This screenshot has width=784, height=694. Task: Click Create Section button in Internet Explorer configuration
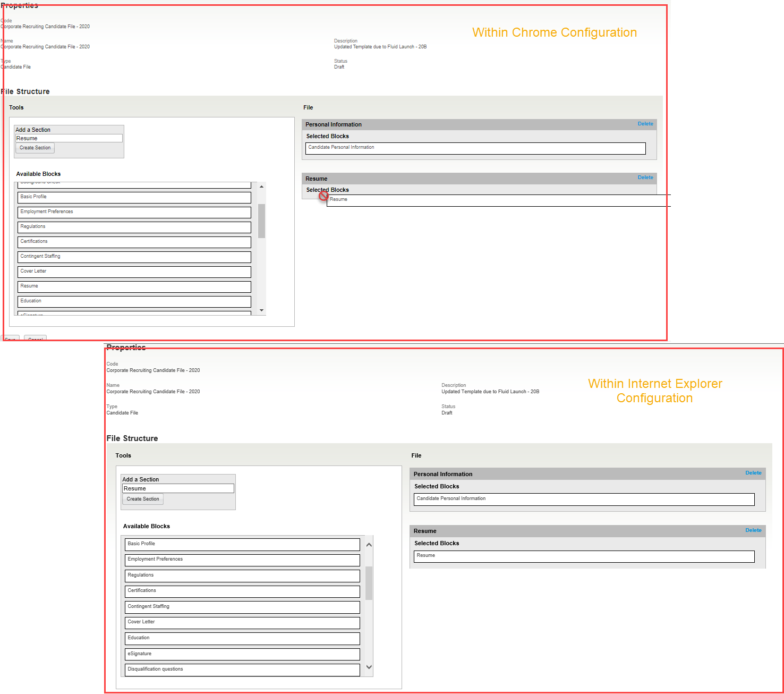pyautogui.click(x=143, y=499)
